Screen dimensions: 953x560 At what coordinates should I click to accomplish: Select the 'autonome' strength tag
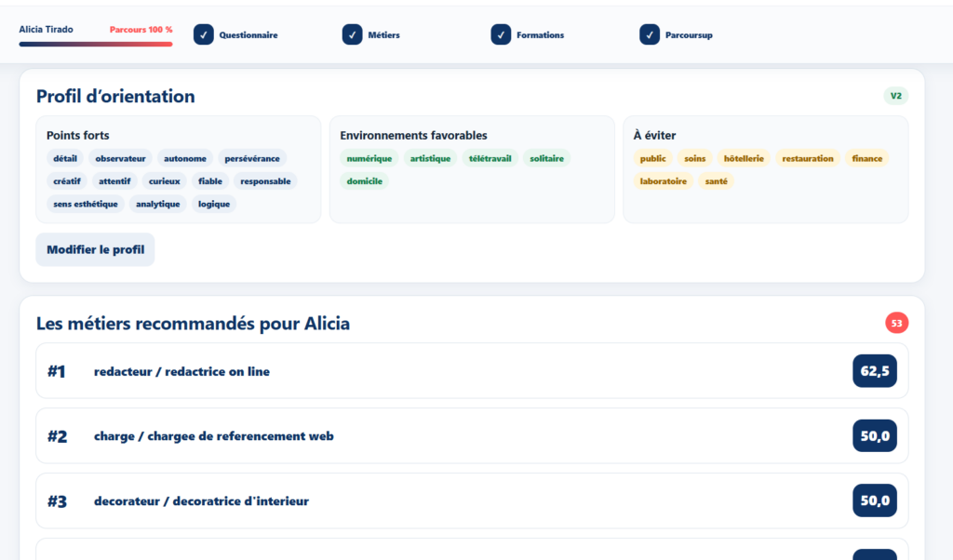(x=185, y=158)
